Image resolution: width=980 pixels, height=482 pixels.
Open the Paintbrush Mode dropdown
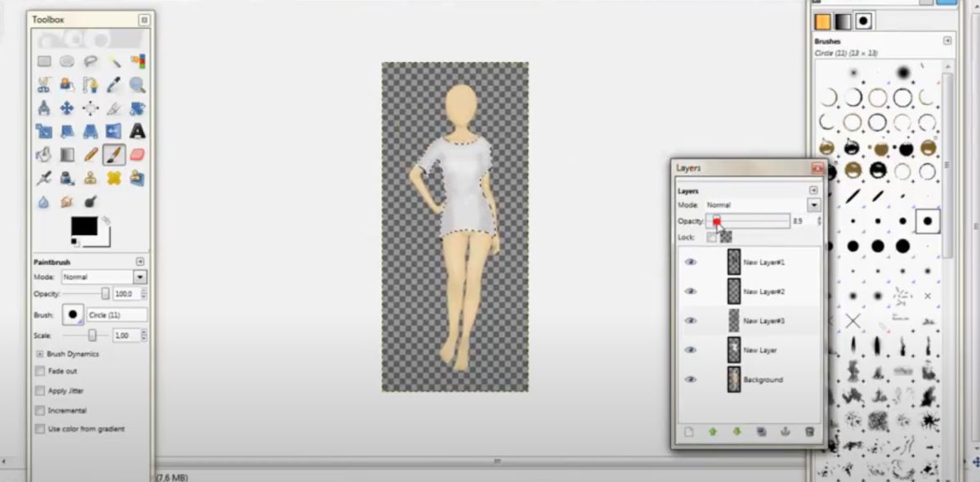coord(104,277)
